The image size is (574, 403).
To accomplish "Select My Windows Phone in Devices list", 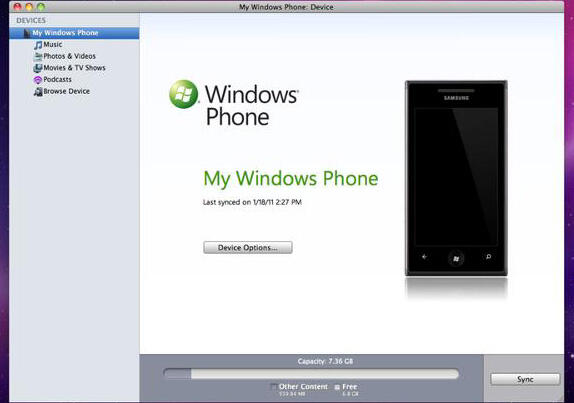I will (x=74, y=33).
